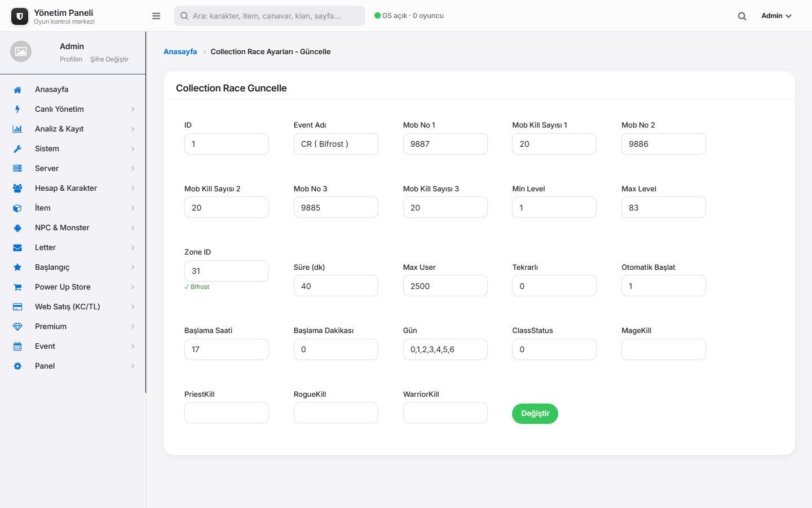Click the Admin avatar placeholder image
This screenshot has width=812, height=508.
(x=21, y=51)
